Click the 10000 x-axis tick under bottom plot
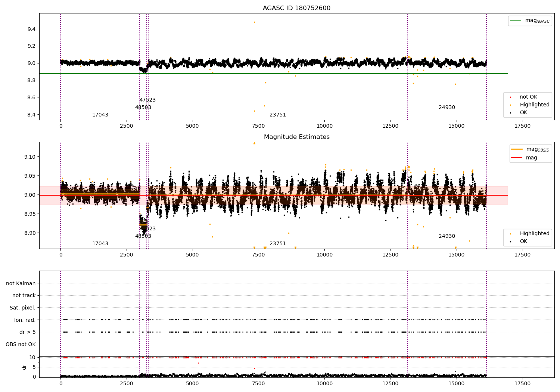Image resolution: width=560 pixels, height=392 pixels. 324,384
